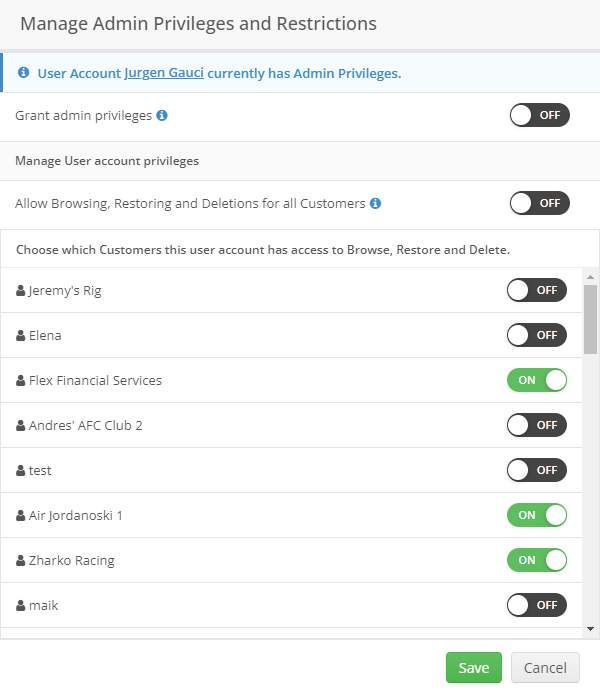The height and width of the screenshot is (694, 600).
Task: Toggle the Grant admin privileges switch
Action: coord(539,115)
